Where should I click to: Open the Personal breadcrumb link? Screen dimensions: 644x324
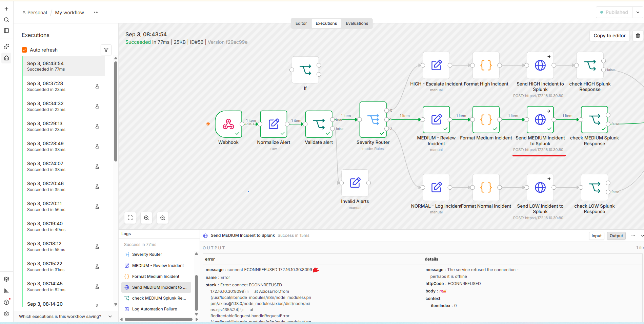pyautogui.click(x=35, y=13)
